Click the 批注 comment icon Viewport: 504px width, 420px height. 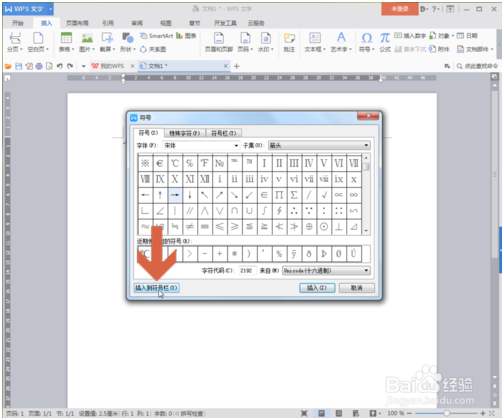point(289,38)
